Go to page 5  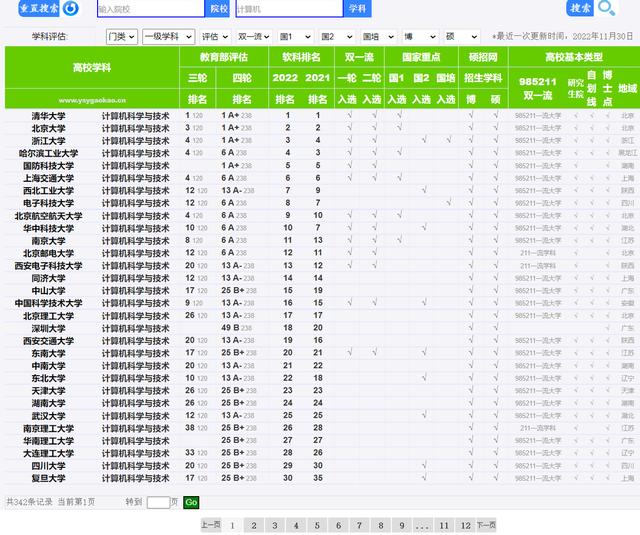tap(317, 525)
